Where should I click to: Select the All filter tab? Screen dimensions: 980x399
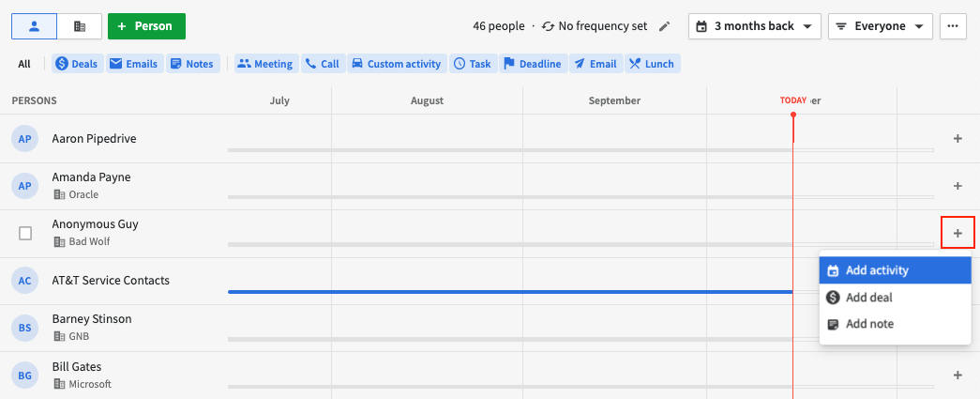point(24,64)
